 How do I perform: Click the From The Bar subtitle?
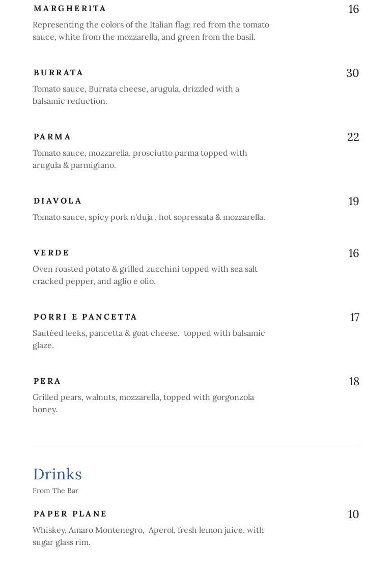pyautogui.click(x=55, y=491)
